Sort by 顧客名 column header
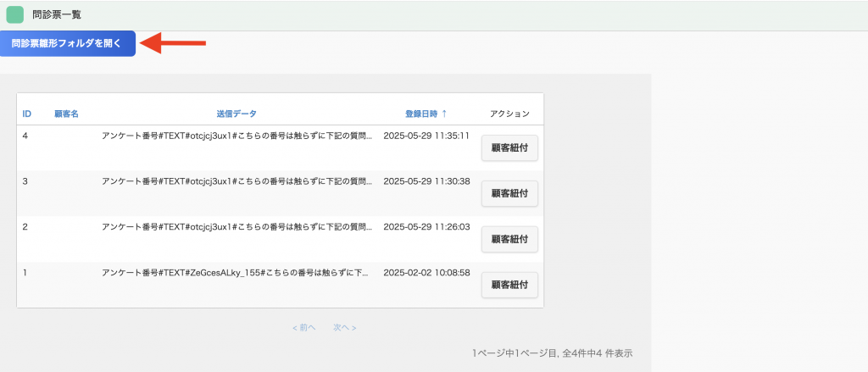868x372 pixels. [x=66, y=114]
